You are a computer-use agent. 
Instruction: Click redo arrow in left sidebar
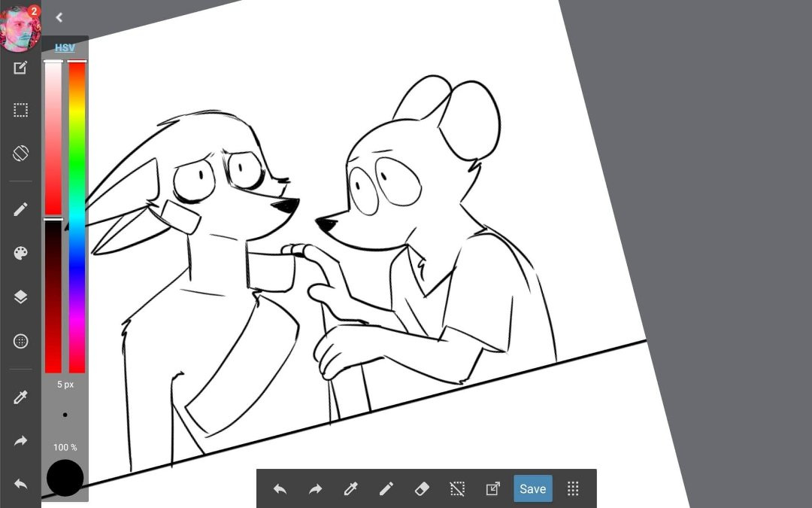(x=20, y=441)
